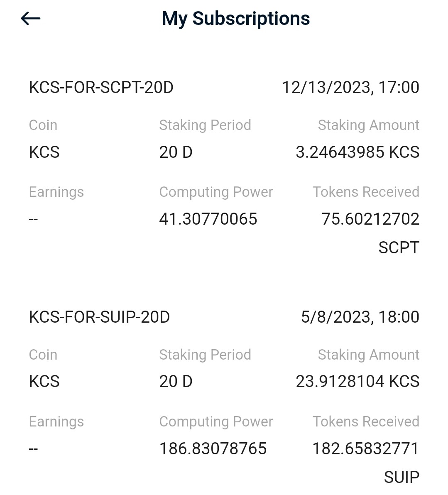Click the 3.24643985 KCS staking amount
The height and width of the screenshot is (495, 448).
(357, 152)
